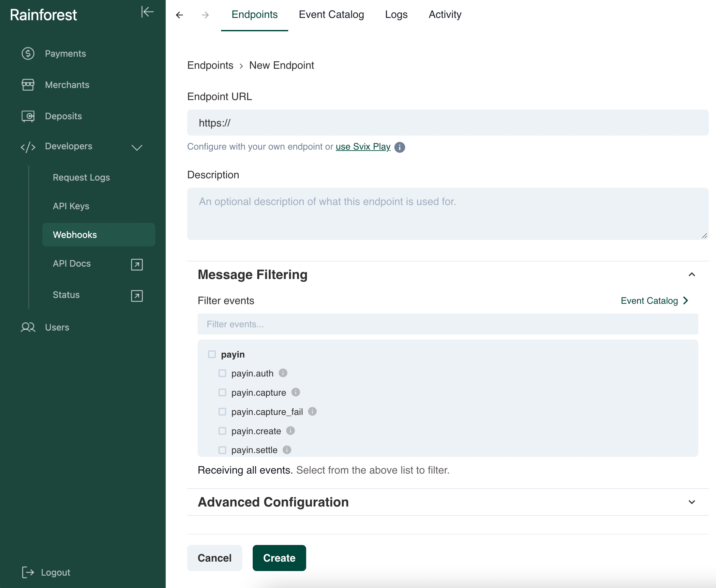This screenshot has height=588, width=716.
Task: Open Status external link icon
Action: 137,296
